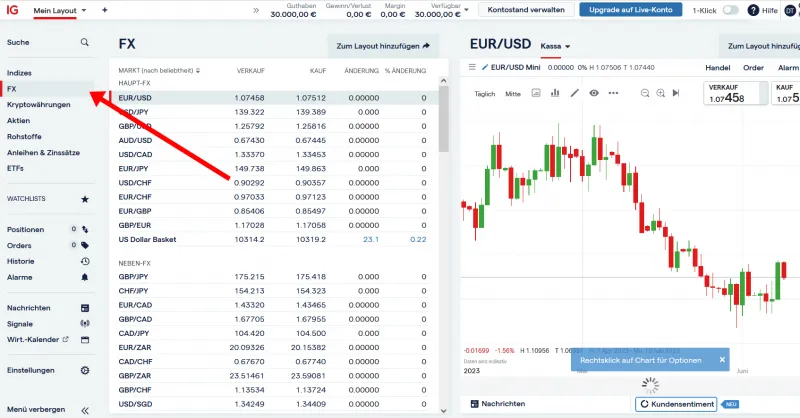Select the AUD/USD market row

click(x=273, y=140)
